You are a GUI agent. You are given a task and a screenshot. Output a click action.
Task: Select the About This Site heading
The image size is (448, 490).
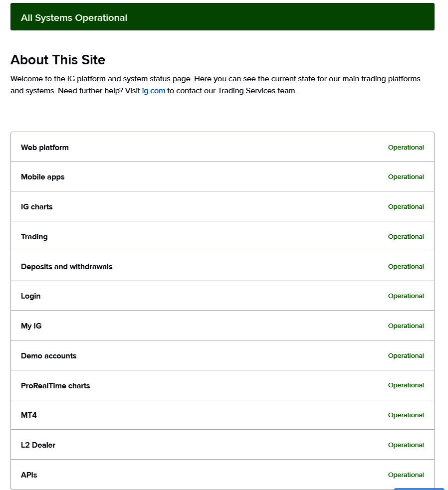click(58, 60)
